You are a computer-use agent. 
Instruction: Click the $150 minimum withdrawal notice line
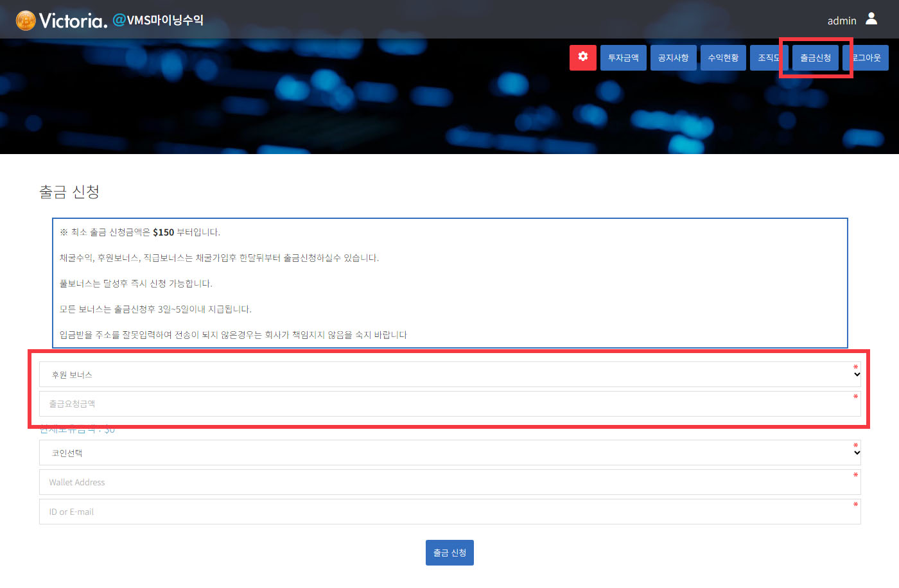point(140,232)
